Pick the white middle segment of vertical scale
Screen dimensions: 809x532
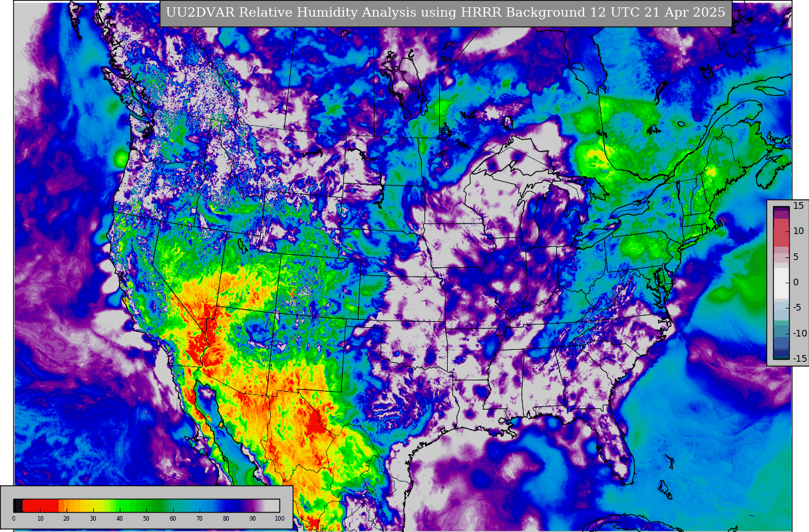pyautogui.click(x=781, y=283)
